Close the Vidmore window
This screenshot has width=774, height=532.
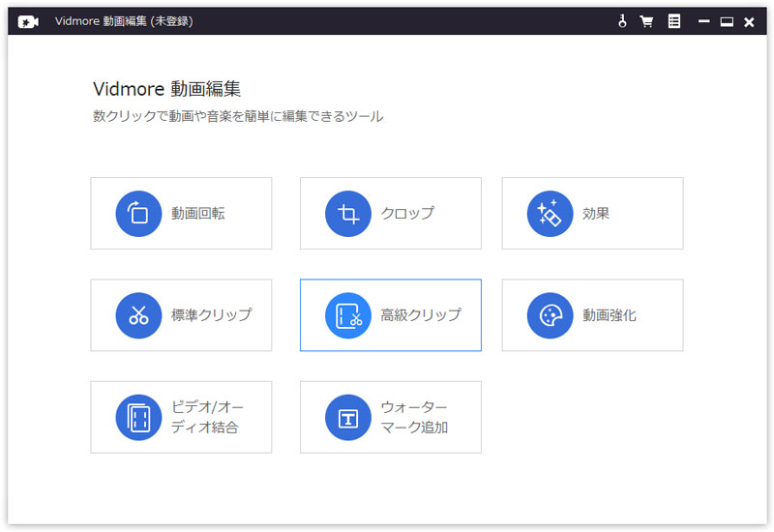click(x=749, y=22)
